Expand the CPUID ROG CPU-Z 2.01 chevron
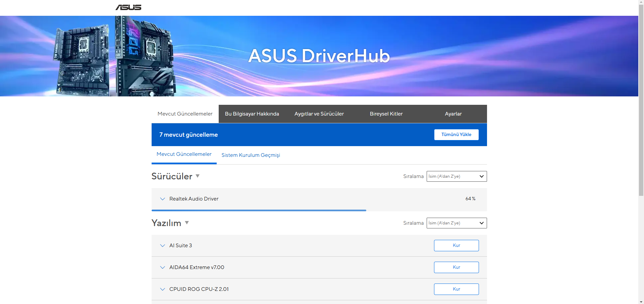Screen dimensions: 644x304 click(163, 289)
